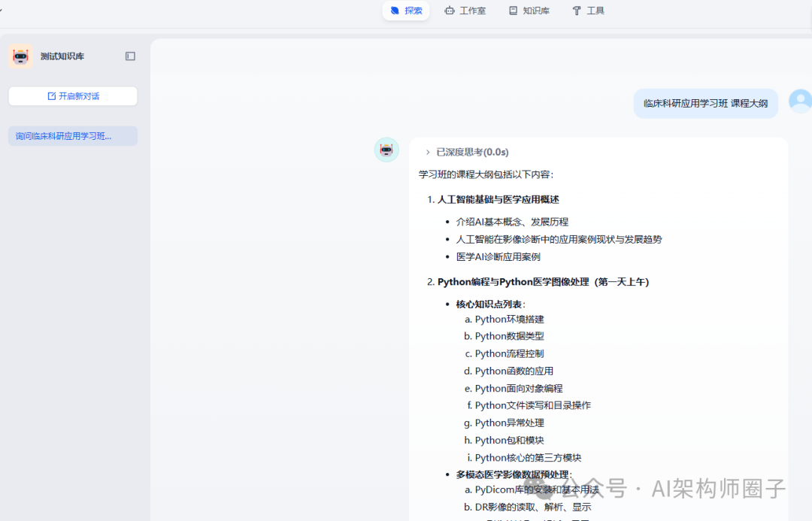Open the 知识库 tab

(x=535, y=11)
